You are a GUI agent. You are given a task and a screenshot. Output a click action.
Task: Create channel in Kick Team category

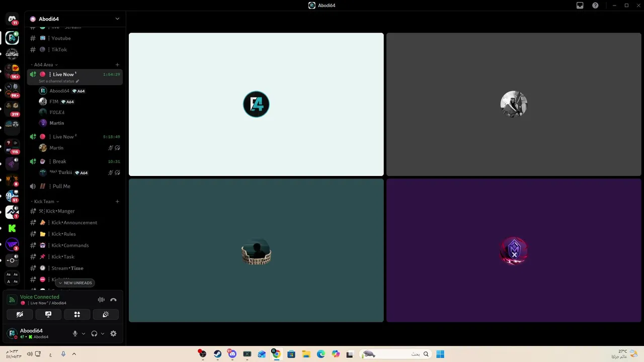pos(117,201)
